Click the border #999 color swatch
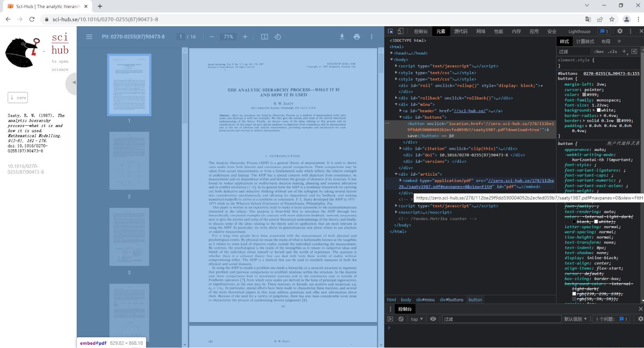The width and height of the screenshot is (644, 348). [x=619, y=121]
